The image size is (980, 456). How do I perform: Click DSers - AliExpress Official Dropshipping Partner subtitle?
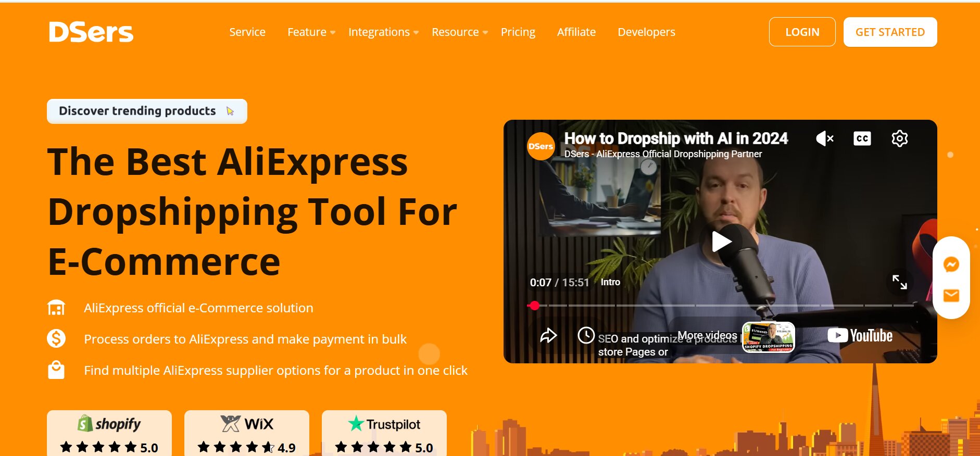[663, 154]
